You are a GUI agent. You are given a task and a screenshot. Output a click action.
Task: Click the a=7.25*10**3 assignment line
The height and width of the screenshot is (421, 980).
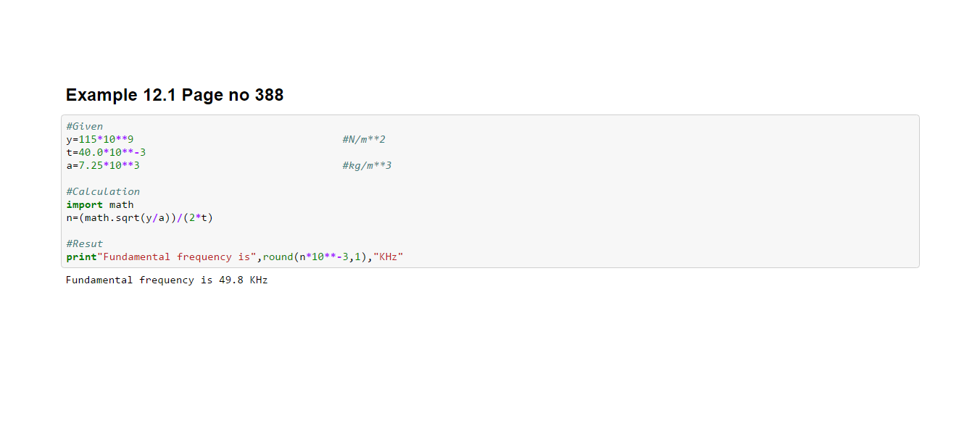103,165
